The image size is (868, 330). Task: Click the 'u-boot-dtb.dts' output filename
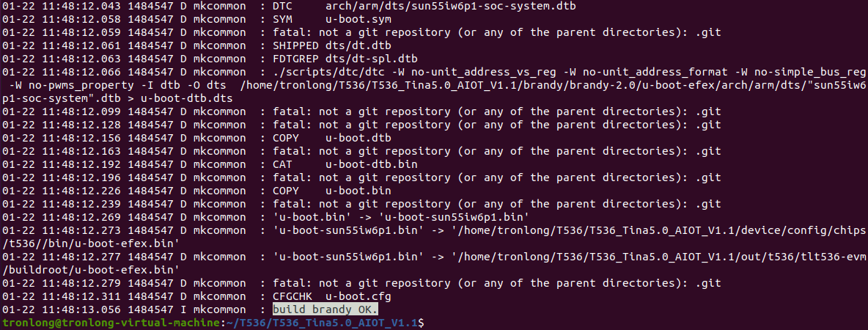pos(186,98)
